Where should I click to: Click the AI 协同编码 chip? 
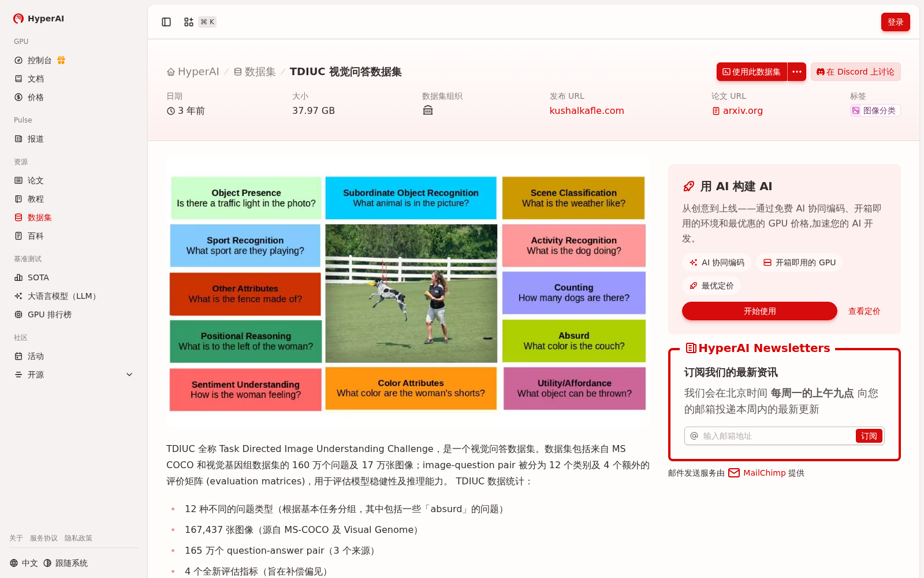pyautogui.click(x=717, y=262)
